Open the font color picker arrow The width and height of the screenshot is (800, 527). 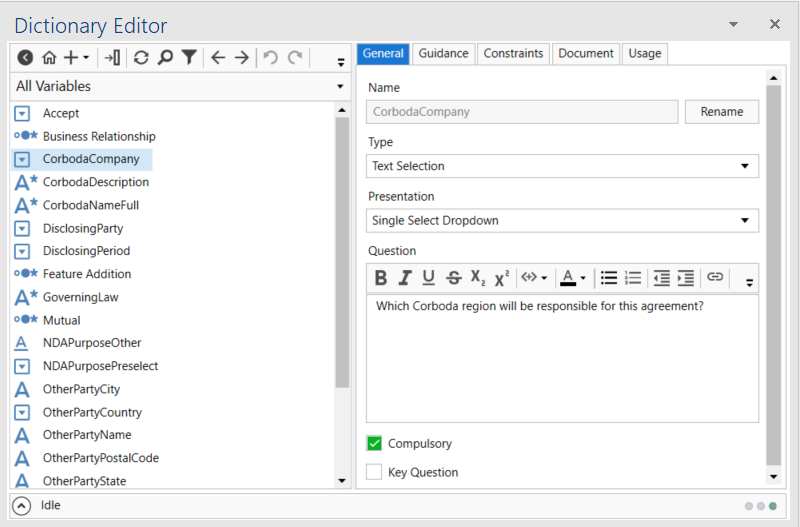point(583,278)
